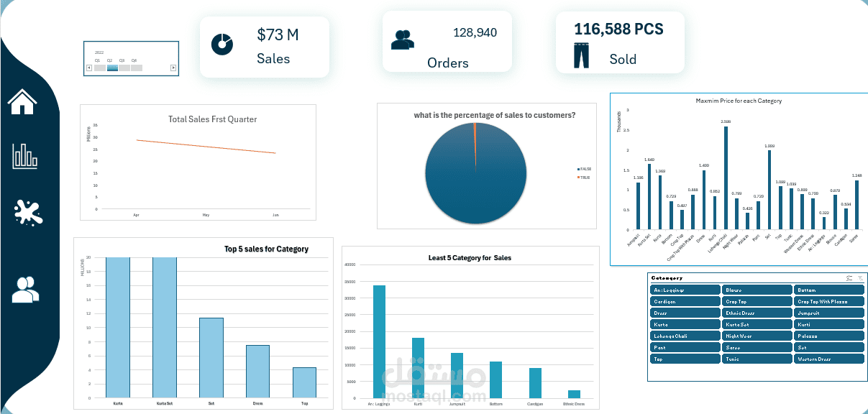Toggle Crop Top With Plazzo filter
Viewport: 868px width, 414px height.
pyautogui.click(x=829, y=301)
